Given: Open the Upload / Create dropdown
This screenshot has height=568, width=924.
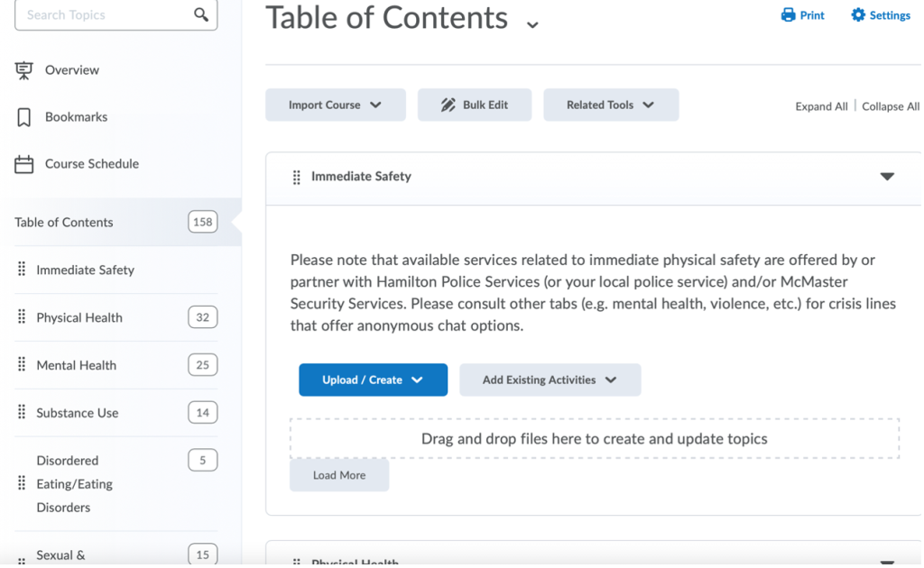Looking at the screenshot, I should click(373, 380).
